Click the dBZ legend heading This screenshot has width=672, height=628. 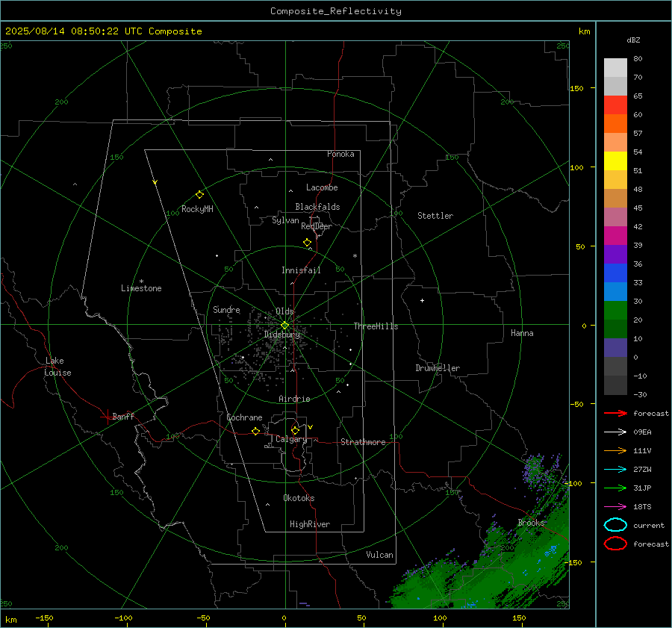pyautogui.click(x=633, y=40)
